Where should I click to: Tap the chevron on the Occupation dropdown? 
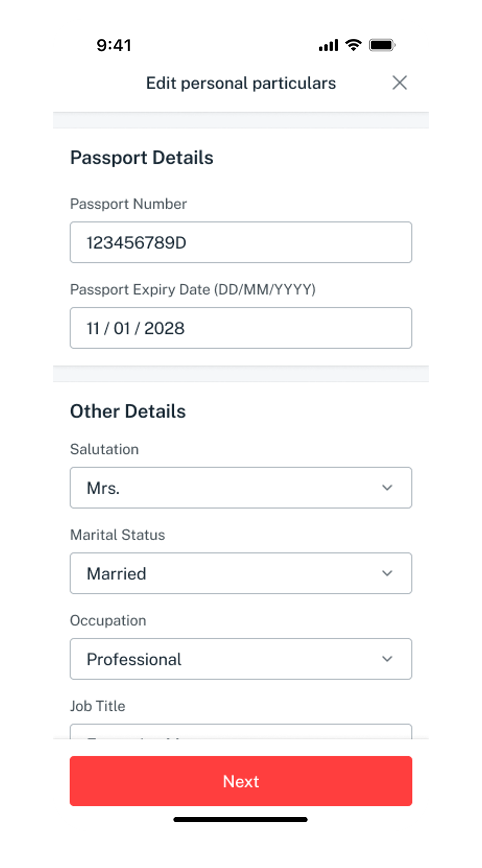pyautogui.click(x=387, y=659)
